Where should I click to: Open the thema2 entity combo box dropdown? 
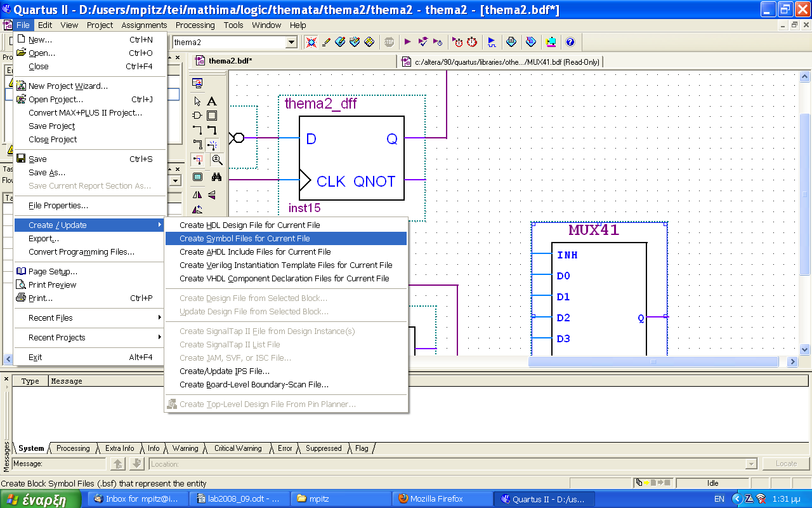(x=291, y=43)
